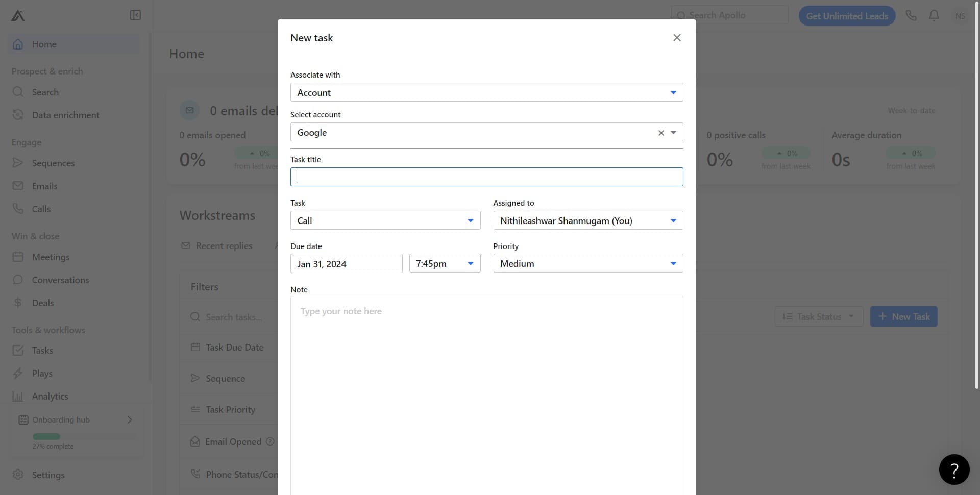Expand the Associate with dropdown
Viewport: 980px width, 495px height.
pyautogui.click(x=486, y=92)
